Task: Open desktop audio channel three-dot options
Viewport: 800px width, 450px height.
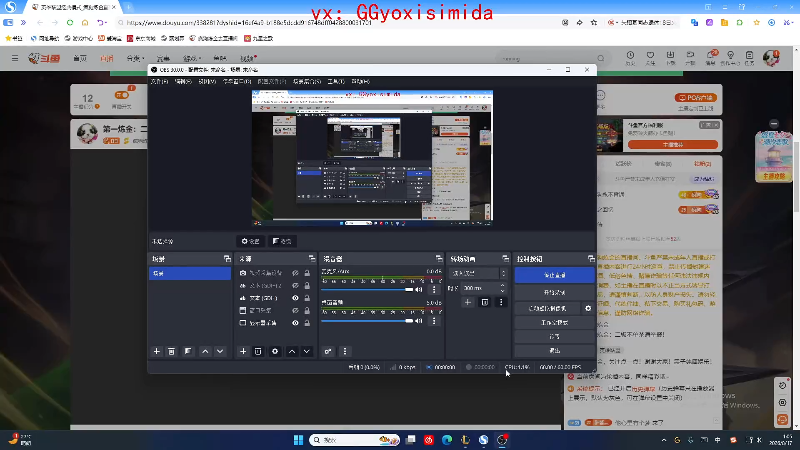Action: point(434,321)
